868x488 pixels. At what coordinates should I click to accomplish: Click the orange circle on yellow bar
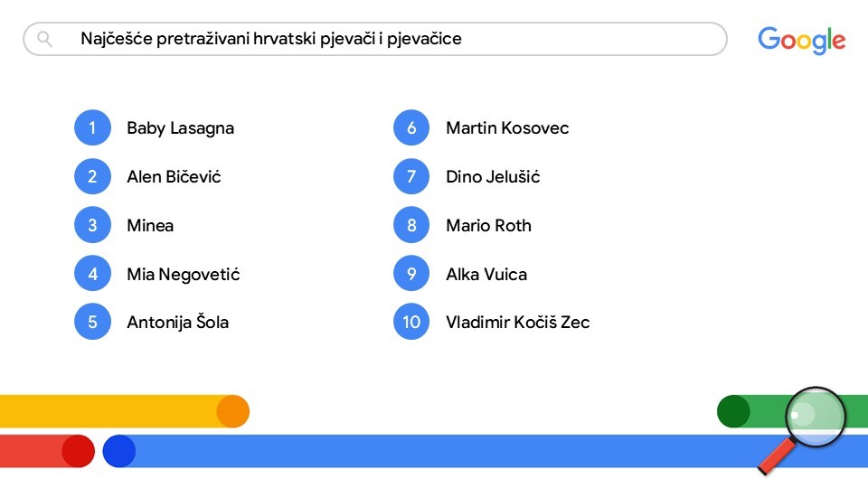coord(233,411)
